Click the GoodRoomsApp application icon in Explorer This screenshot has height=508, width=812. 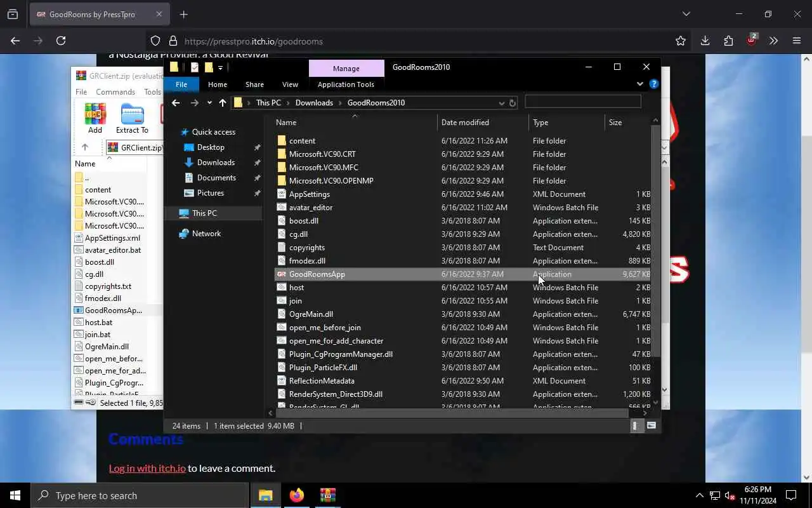pos(282,274)
